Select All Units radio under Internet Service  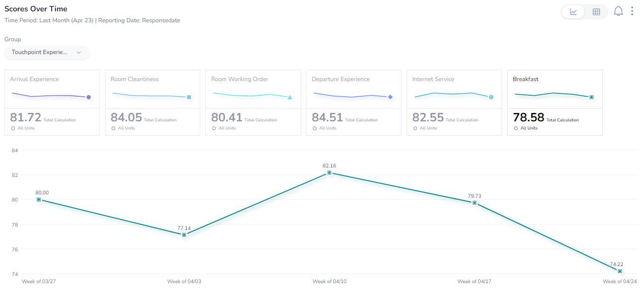point(415,128)
